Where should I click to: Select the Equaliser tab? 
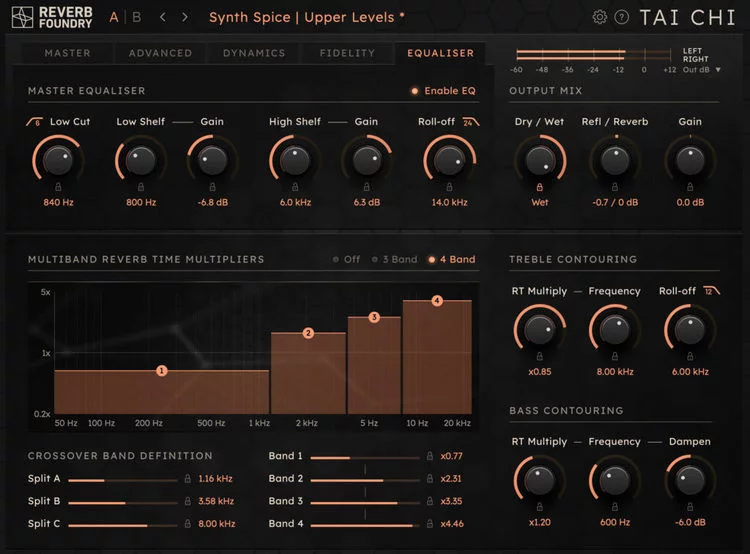[x=441, y=53]
